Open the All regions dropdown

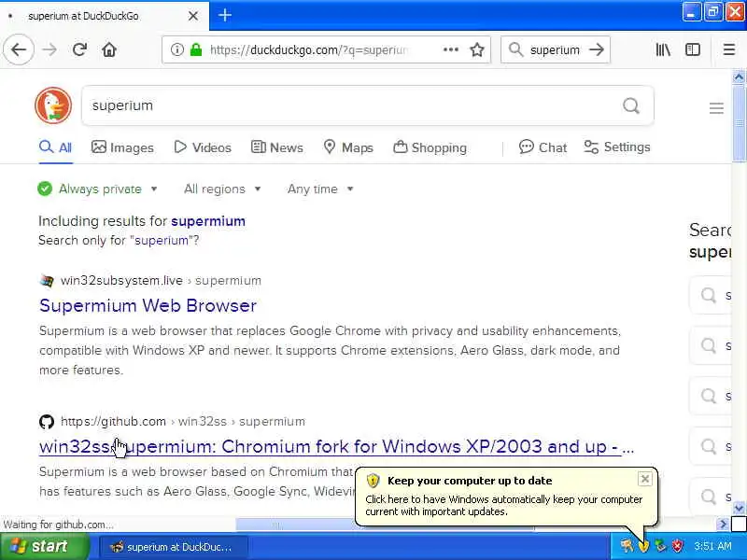[222, 189]
